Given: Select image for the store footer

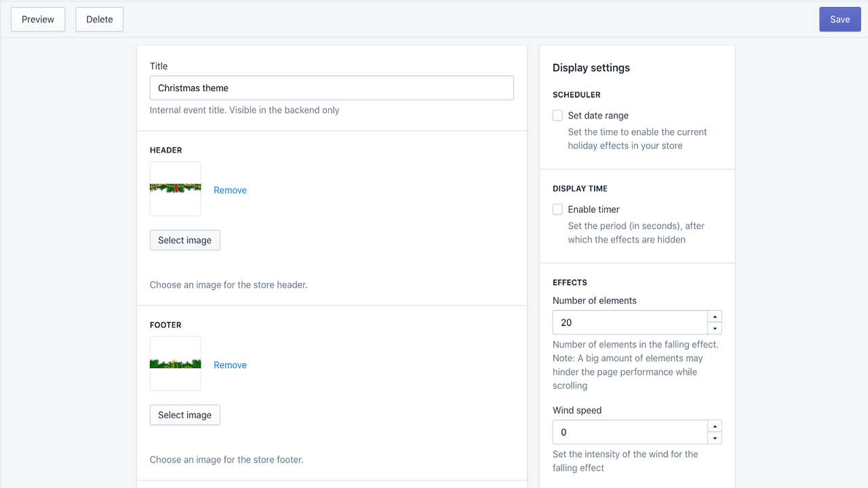Looking at the screenshot, I should coord(184,415).
